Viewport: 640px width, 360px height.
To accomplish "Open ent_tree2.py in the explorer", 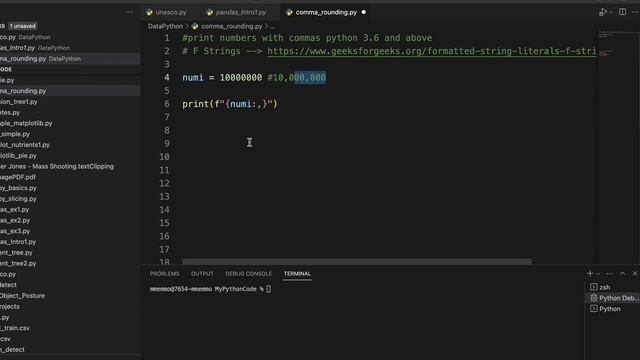I will pyautogui.click(x=18, y=264).
